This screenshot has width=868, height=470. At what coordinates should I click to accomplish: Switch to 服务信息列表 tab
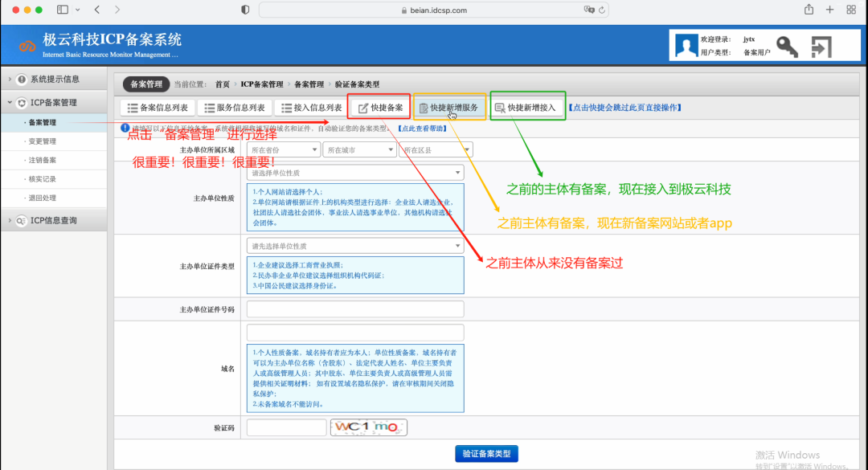233,108
